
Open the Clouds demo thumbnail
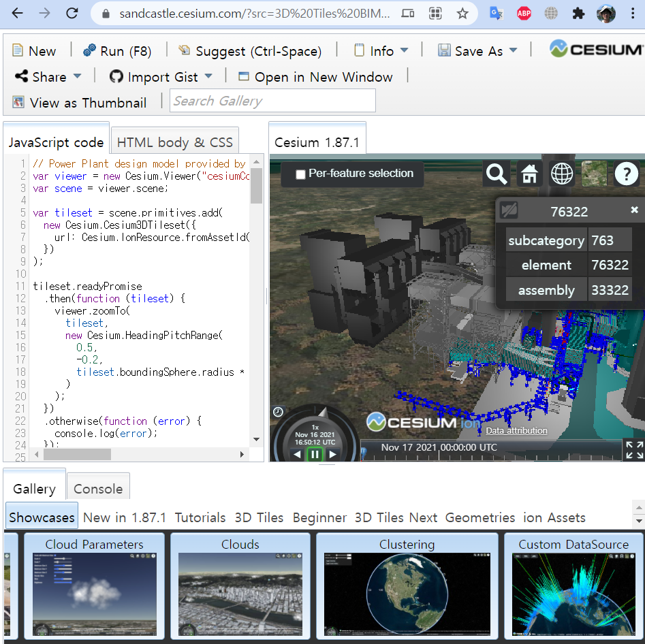[x=240, y=586]
